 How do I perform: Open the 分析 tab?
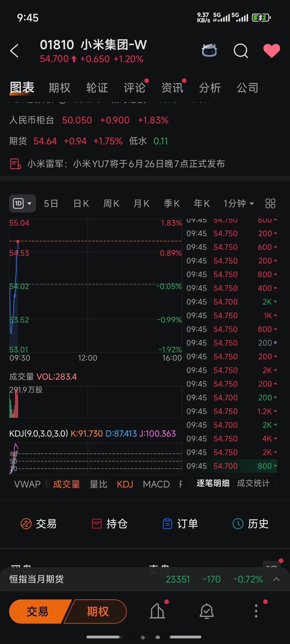pos(210,88)
